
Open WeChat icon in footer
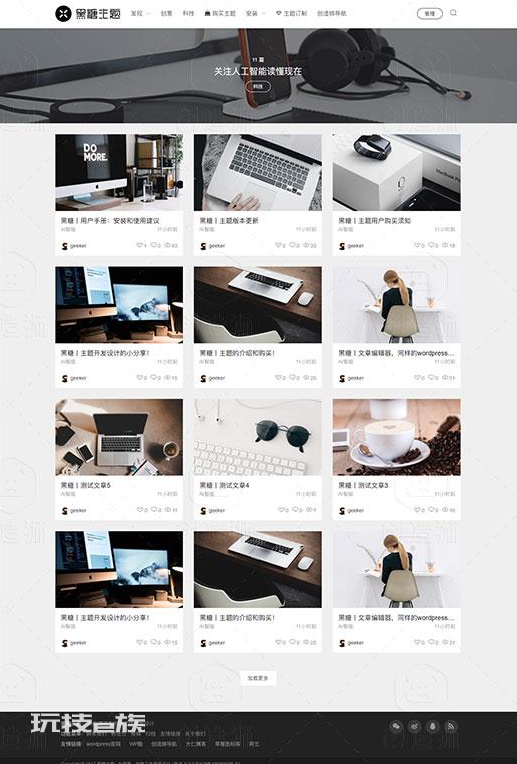(x=396, y=726)
